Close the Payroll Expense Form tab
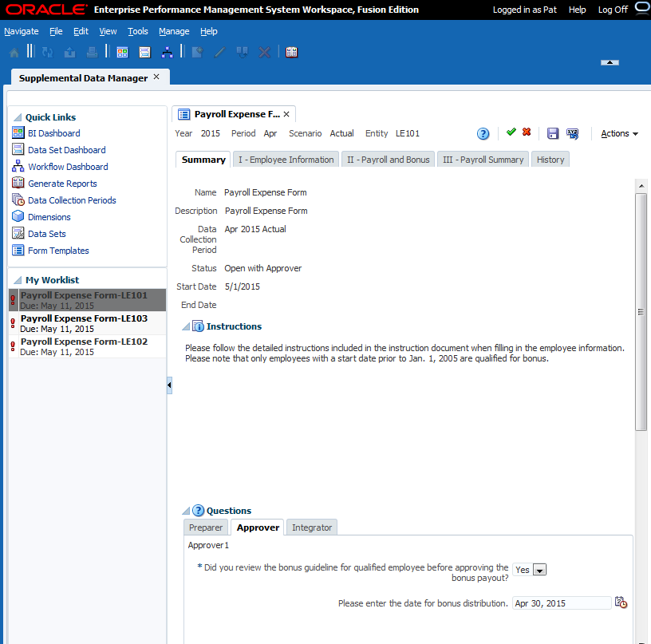 tap(286, 114)
